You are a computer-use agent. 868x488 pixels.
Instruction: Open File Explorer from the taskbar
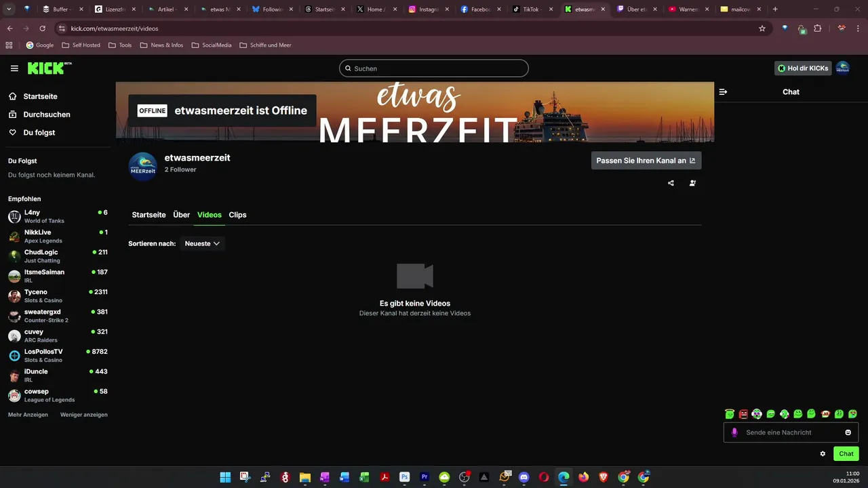[304, 477]
